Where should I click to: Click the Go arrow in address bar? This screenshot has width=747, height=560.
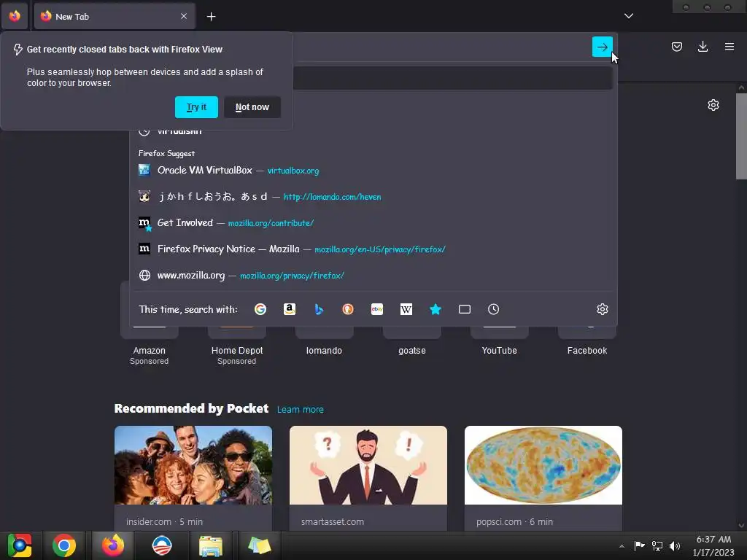click(x=602, y=47)
